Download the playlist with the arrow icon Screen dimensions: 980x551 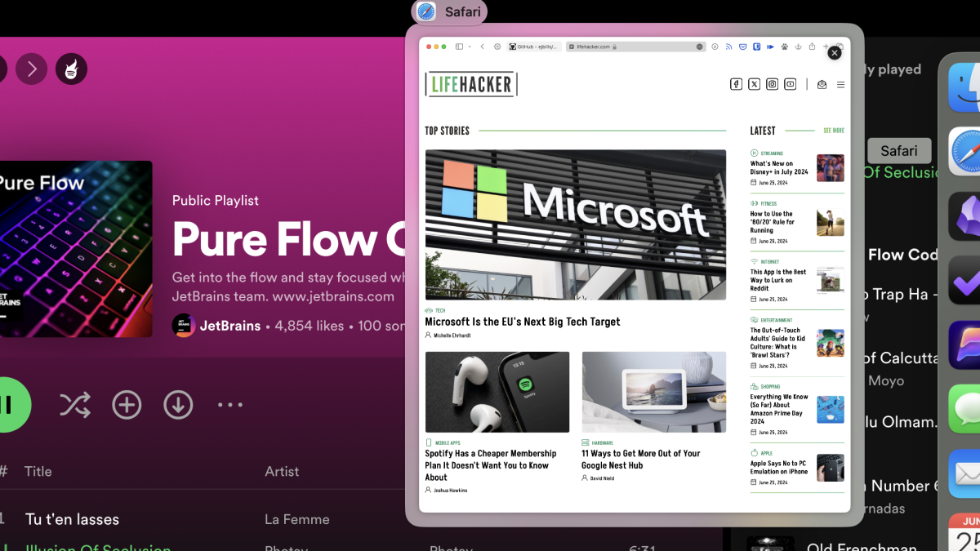[x=178, y=405]
